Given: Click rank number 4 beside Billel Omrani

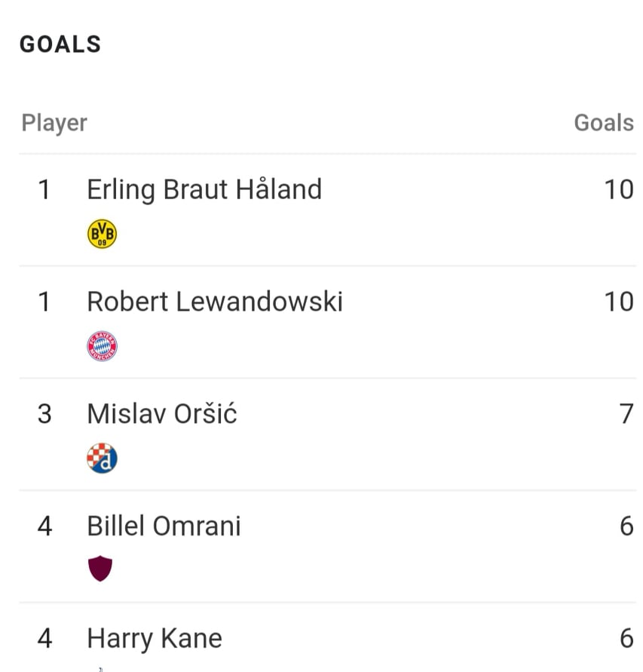Looking at the screenshot, I should pos(44,526).
